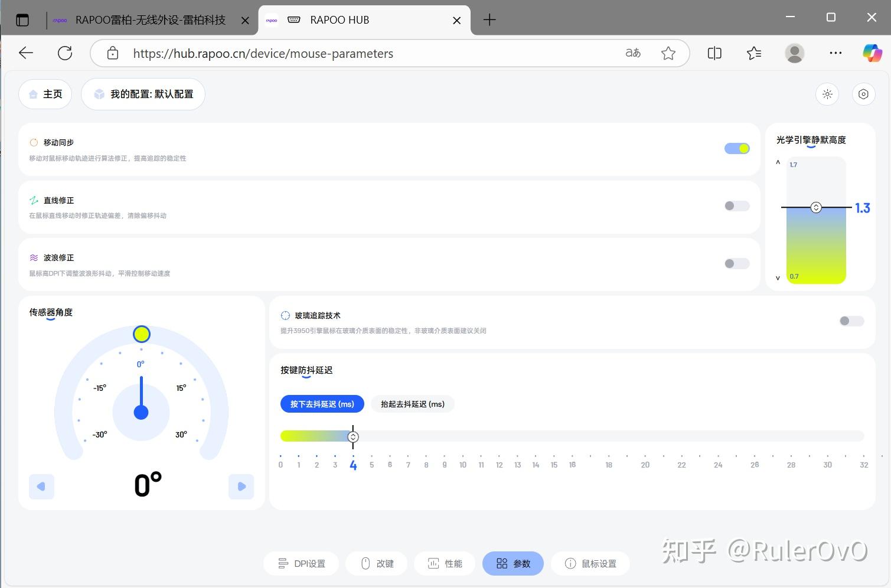Click the address bar URL field
This screenshot has height=588, width=891.
point(390,53)
